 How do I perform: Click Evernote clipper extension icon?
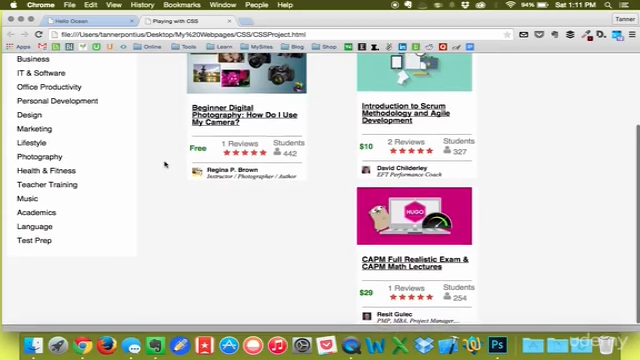(555, 35)
